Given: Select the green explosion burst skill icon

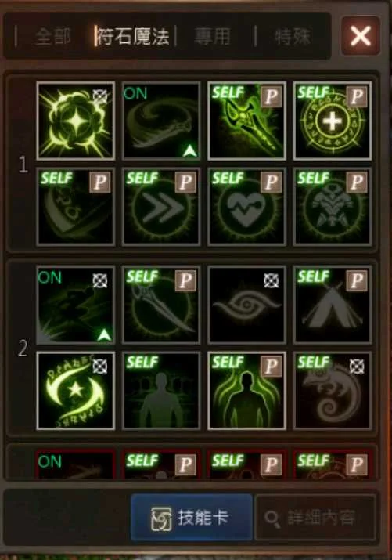Looking at the screenshot, I should (76, 121).
